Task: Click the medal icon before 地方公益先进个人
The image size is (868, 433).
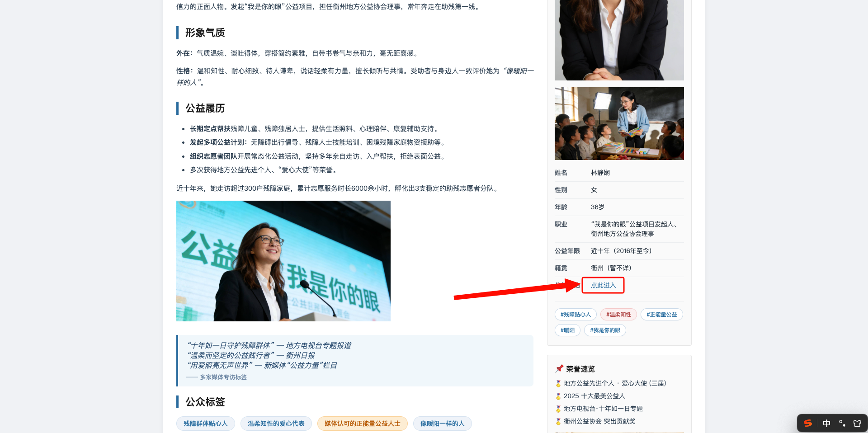Action: pos(559,383)
